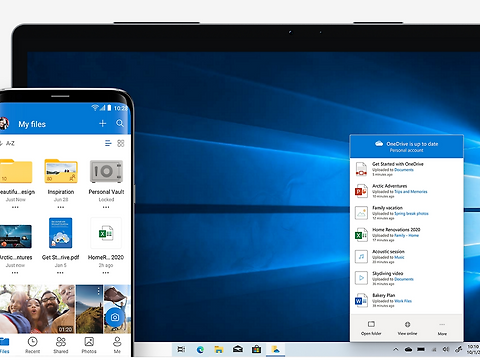Open the Bakery Plan Word entry

coord(407,300)
